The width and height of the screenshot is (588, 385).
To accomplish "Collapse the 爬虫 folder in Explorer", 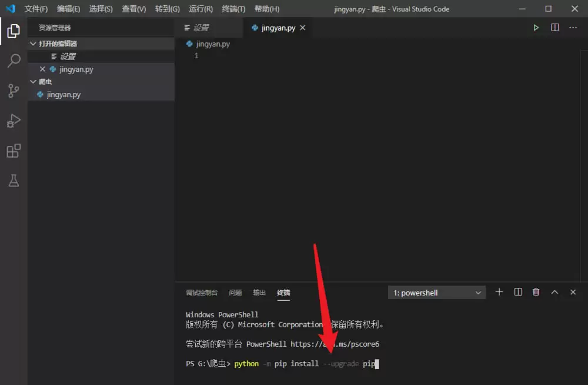I will pyautogui.click(x=34, y=82).
